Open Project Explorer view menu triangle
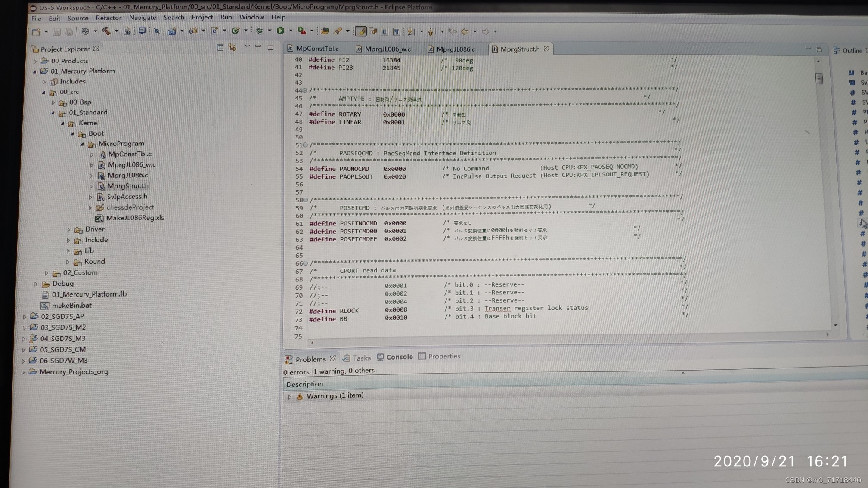This screenshot has height=488, width=868. point(247,46)
